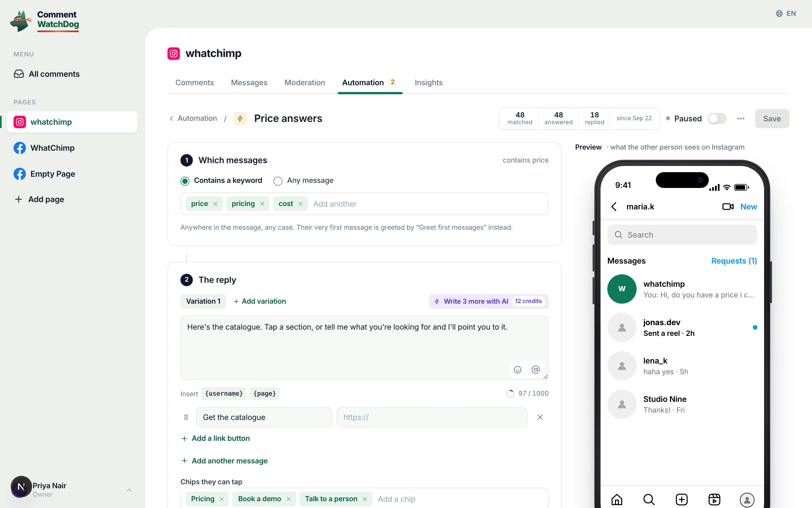Viewport: 812px width, 508px height.
Task: Remove the cost keyword chip
Action: (300, 204)
